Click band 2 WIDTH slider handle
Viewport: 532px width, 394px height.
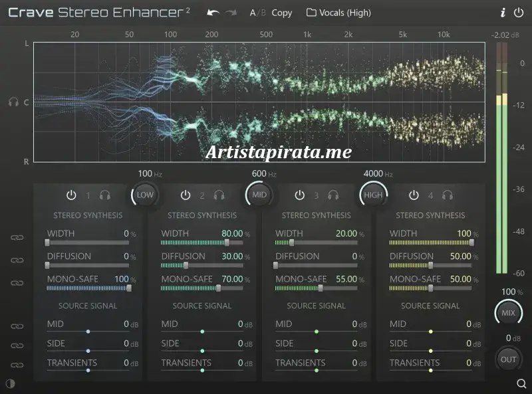pos(227,243)
